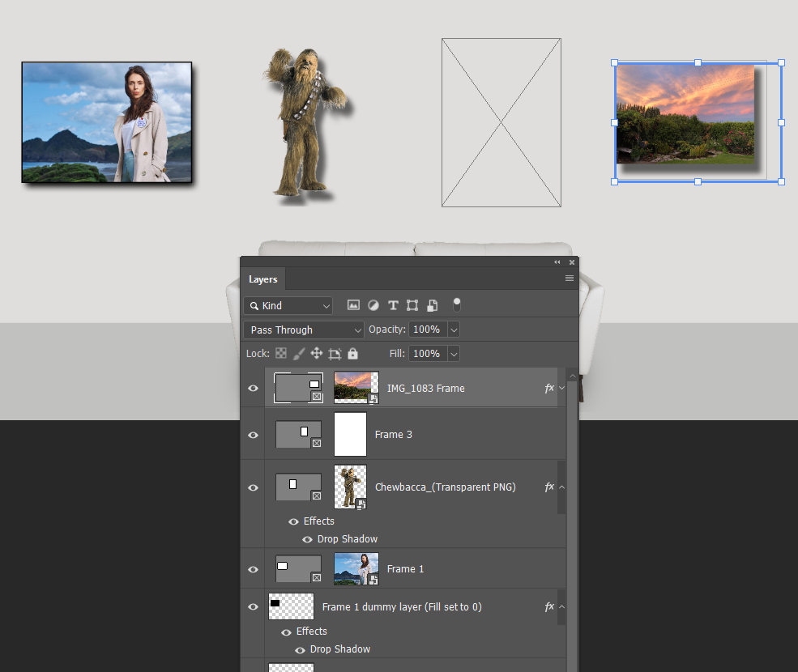
Task: Lock layer position with move icon
Action: (317, 353)
